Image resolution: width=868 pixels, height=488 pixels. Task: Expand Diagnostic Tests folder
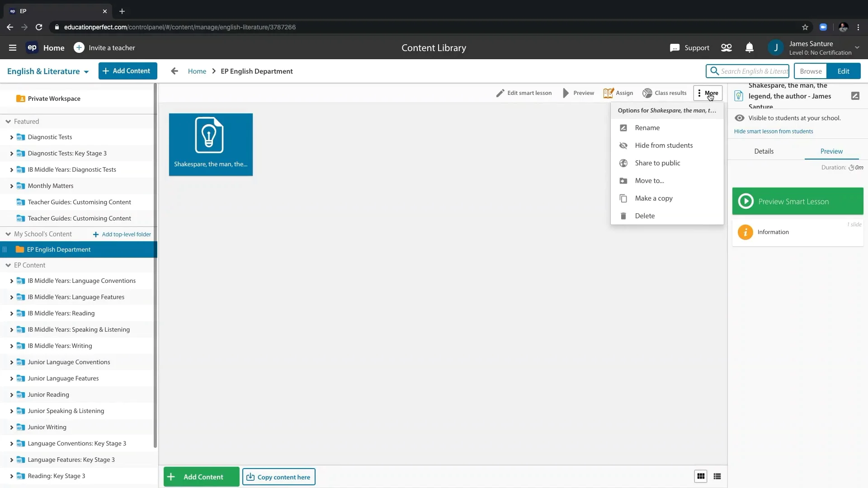click(x=11, y=137)
